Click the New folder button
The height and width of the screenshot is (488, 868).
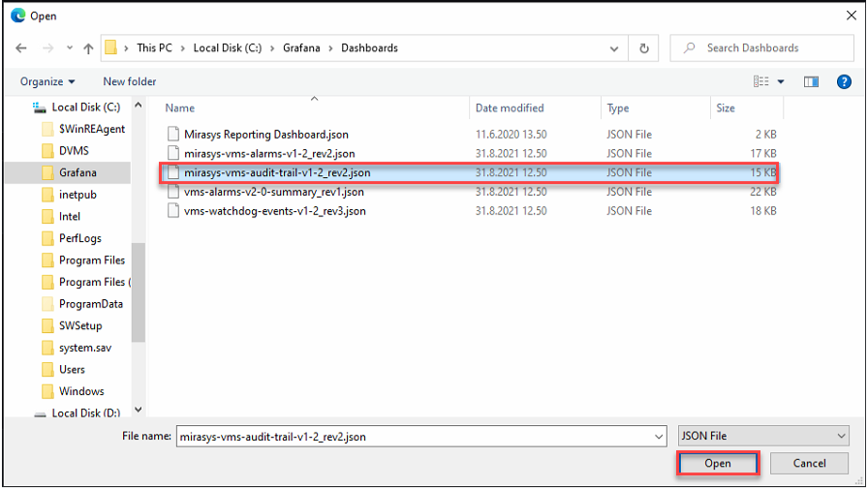pyautogui.click(x=130, y=82)
